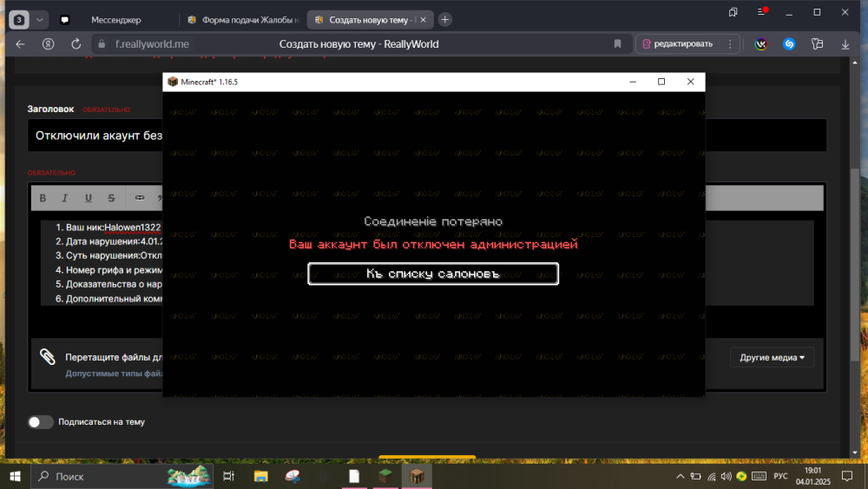The width and height of the screenshot is (868, 489).
Task: Open the VK extension icon
Action: 761,44
